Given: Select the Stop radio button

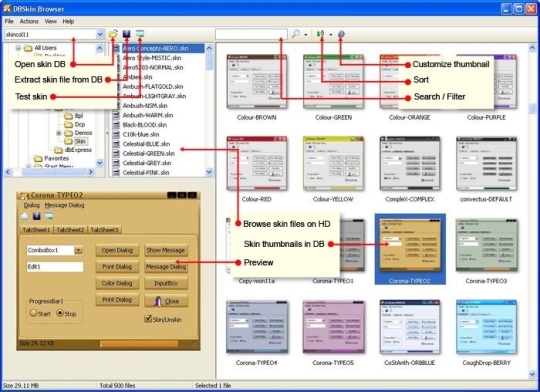Looking at the screenshot, I should coord(60,313).
